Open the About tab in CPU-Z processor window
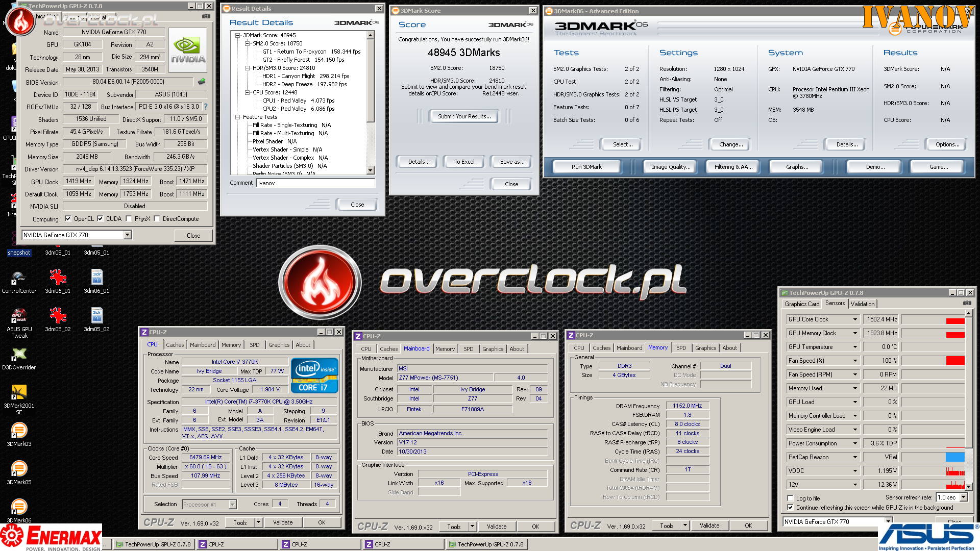 303,345
